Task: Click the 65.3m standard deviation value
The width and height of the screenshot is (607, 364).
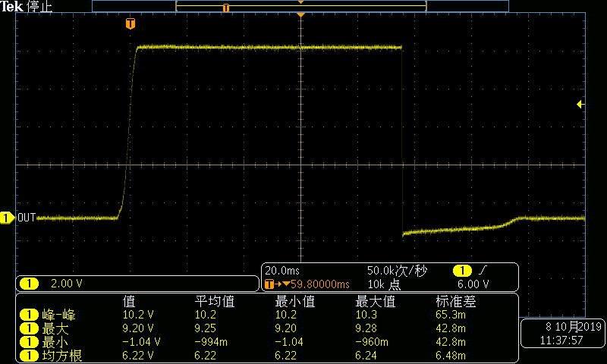Action: click(x=451, y=315)
